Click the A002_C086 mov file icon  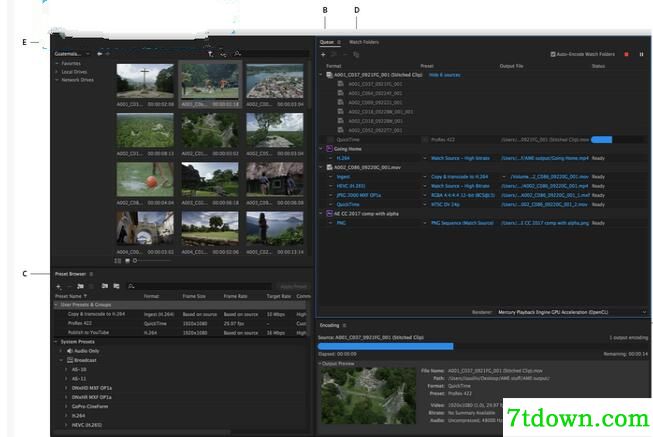pos(329,167)
